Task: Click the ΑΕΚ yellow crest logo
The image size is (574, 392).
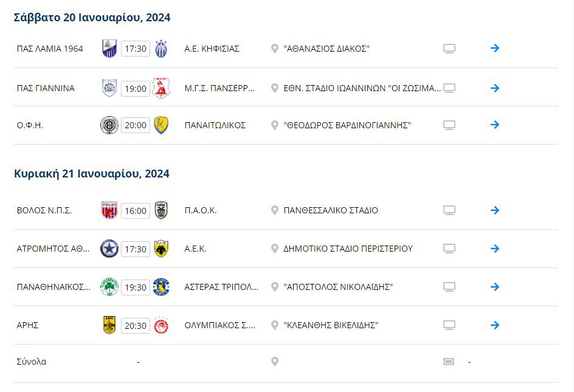Action: [x=161, y=249]
